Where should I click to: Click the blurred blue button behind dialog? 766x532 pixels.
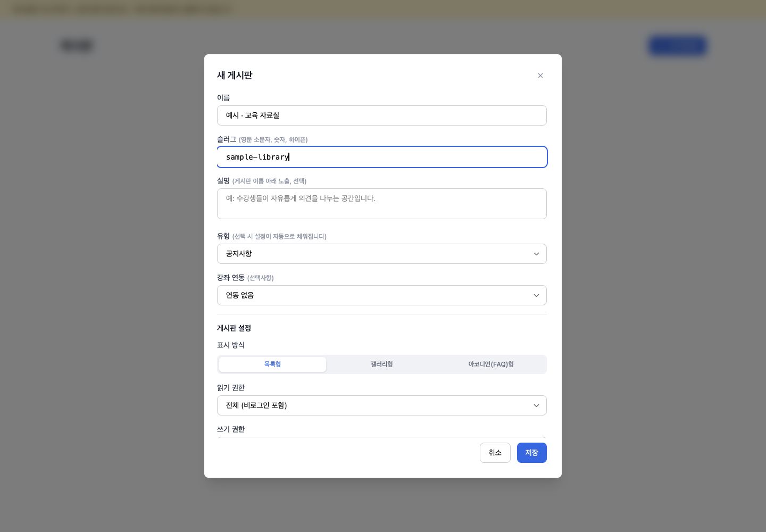pyautogui.click(x=678, y=46)
